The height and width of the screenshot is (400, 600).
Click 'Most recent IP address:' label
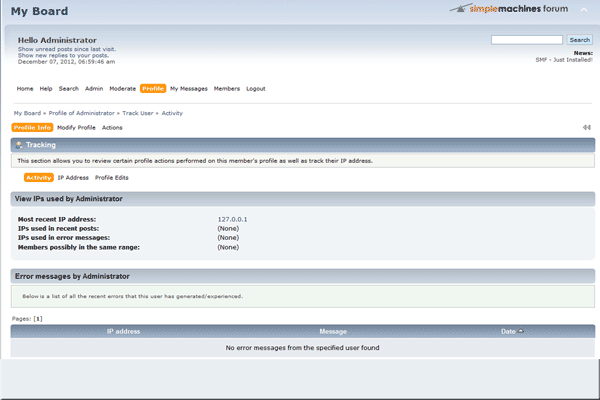click(57, 219)
